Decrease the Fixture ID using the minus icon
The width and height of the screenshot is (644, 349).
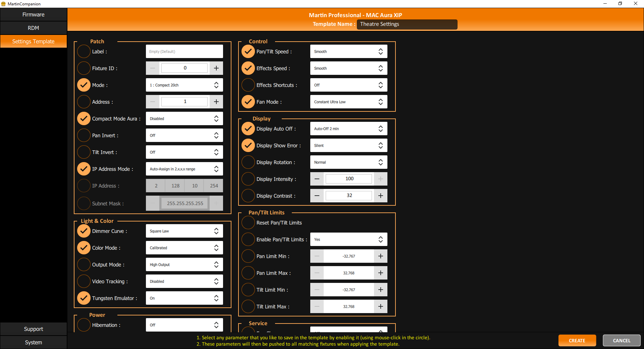(153, 68)
